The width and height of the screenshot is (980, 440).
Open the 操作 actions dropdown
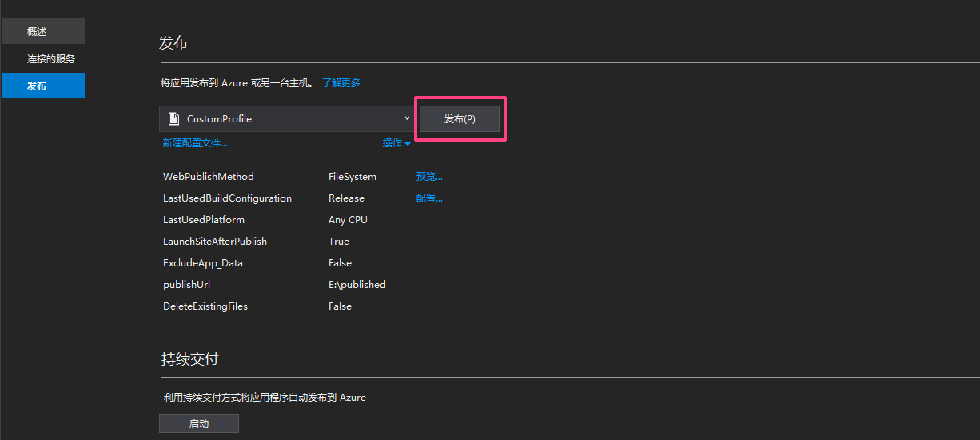click(396, 143)
